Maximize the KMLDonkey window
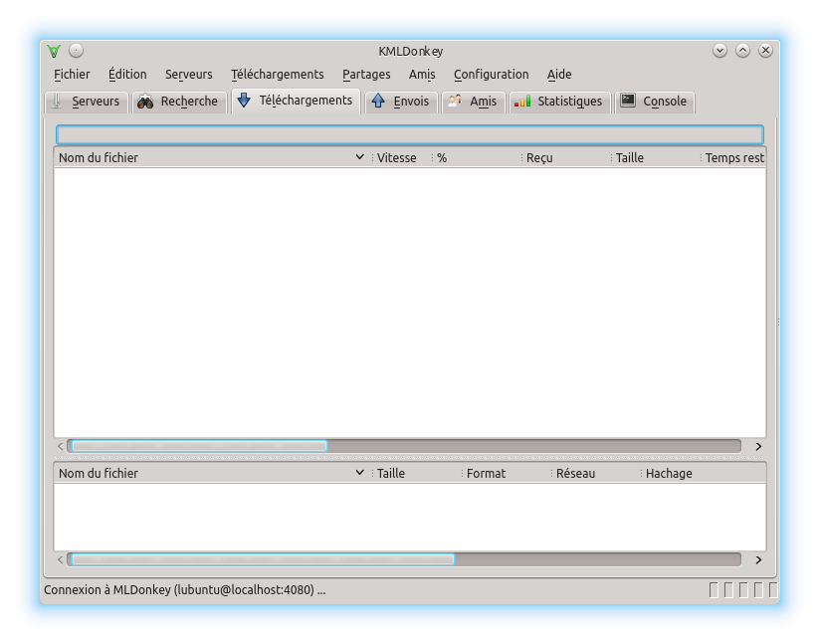The width and height of the screenshot is (820, 644). (x=742, y=50)
